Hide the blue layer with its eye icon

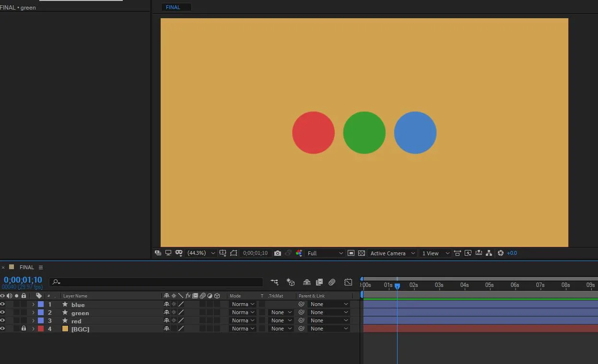pos(2,304)
